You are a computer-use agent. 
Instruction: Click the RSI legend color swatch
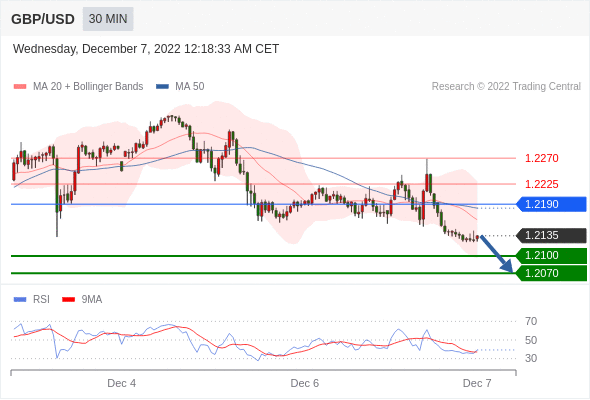coord(20,300)
